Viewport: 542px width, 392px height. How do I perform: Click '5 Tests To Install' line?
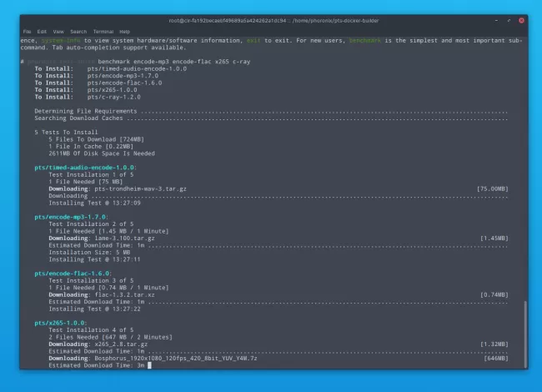click(x=66, y=133)
